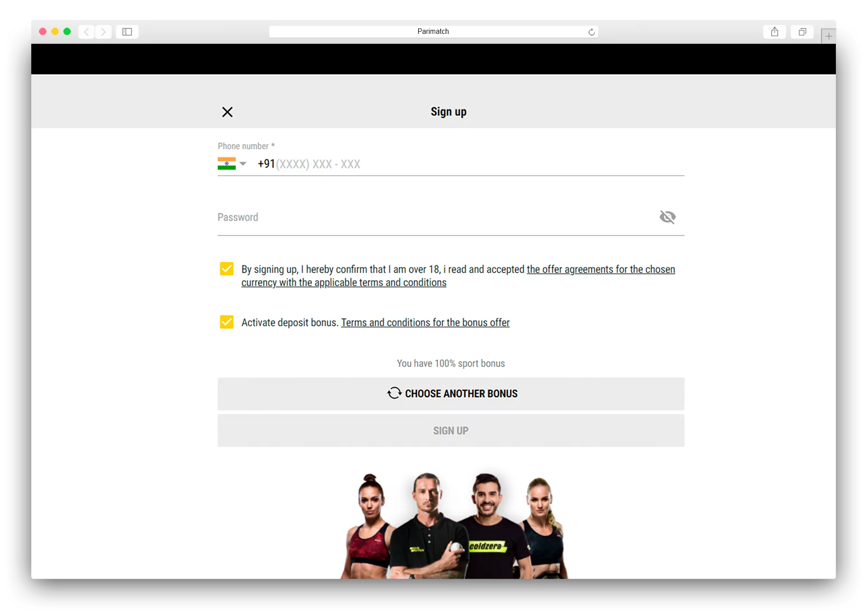The width and height of the screenshot is (868, 613).
Task: Click the India flag icon
Action: click(x=226, y=164)
